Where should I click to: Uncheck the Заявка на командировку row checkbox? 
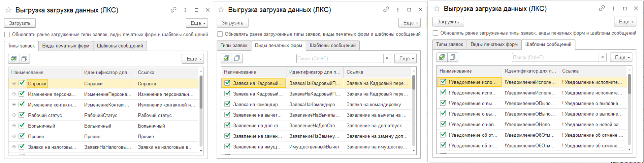[227, 104]
